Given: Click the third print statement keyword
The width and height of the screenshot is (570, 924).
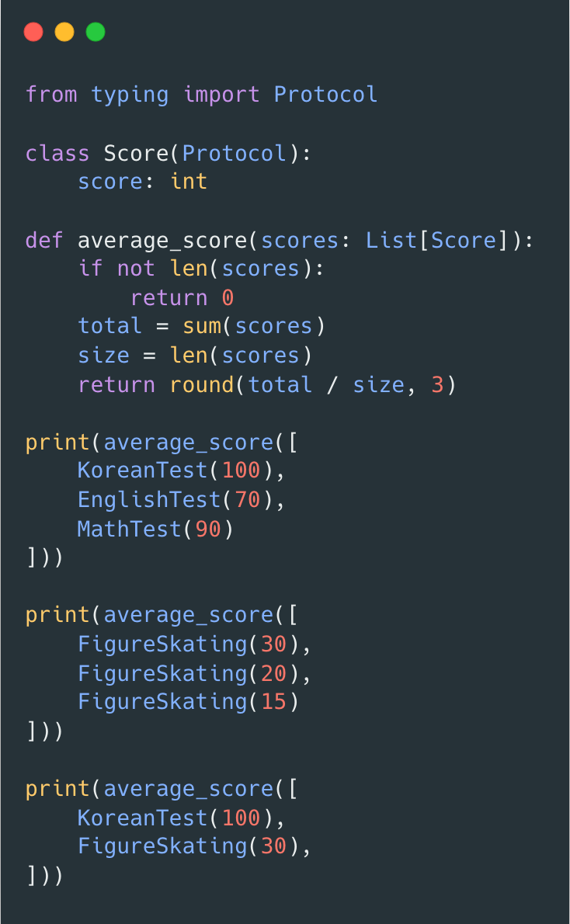Looking at the screenshot, I should [x=57, y=789].
